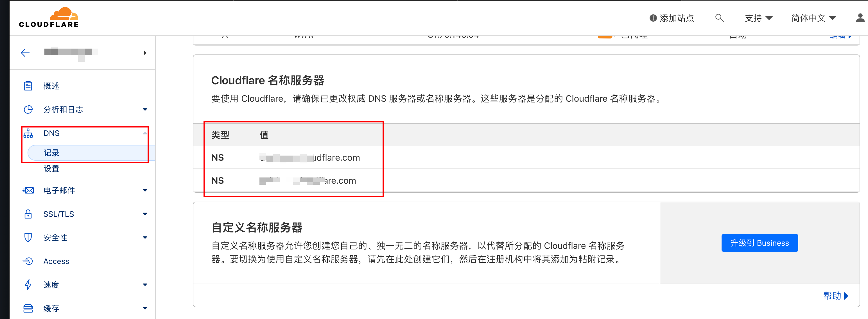Click the 升级到 Business button
This screenshot has width=868, height=319.
click(x=759, y=243)
